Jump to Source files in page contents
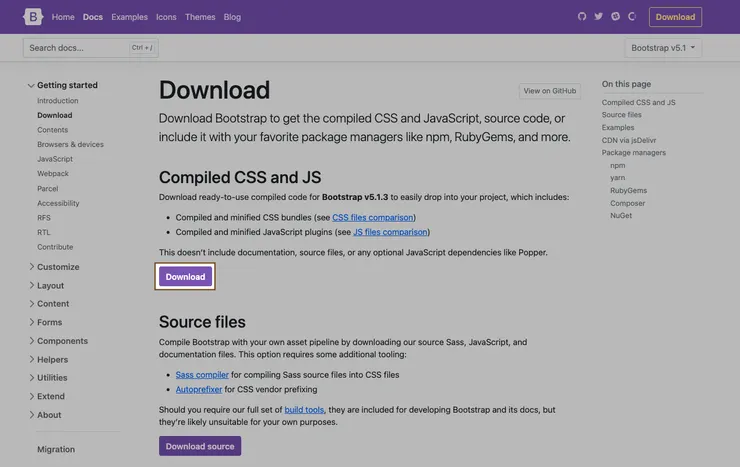The image size is (740, 467). coord(621,115)
